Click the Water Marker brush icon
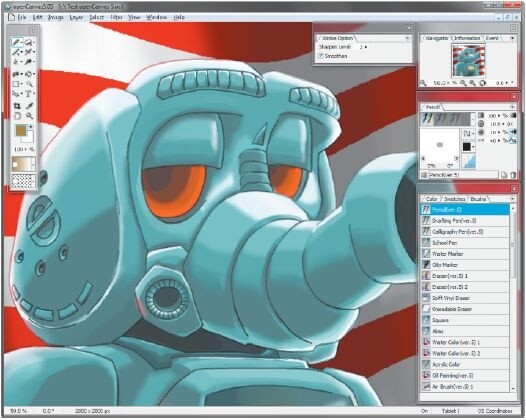This screenshot has width=526, height=420. [x=426, y=254]
